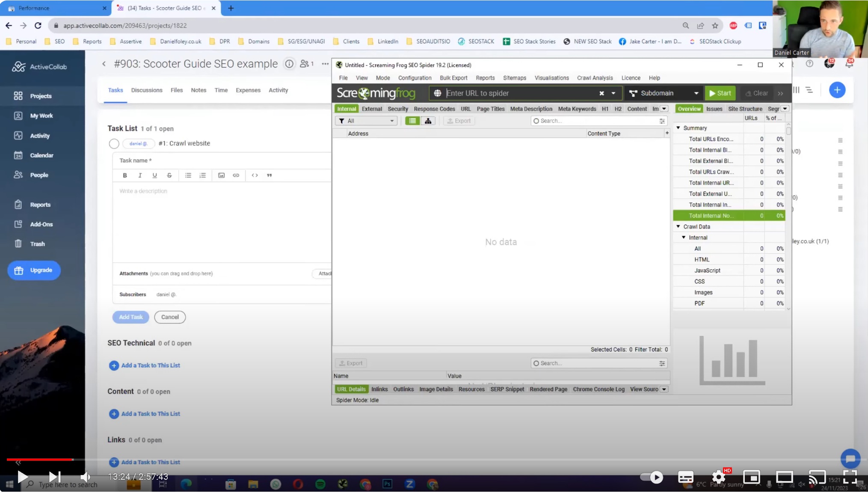This screenshot has width=868, height=493.
Task: Toggle YouTube subtitles button
Action: coord(685,476)
